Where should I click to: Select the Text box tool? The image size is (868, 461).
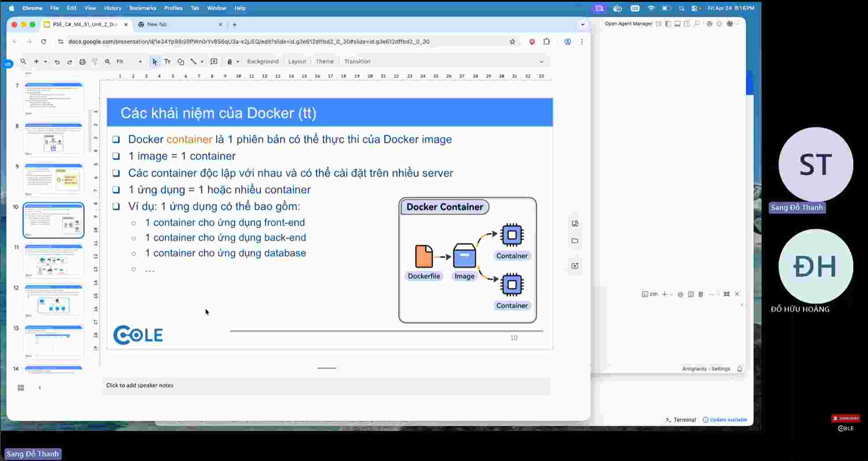click(x=168, y=62)
